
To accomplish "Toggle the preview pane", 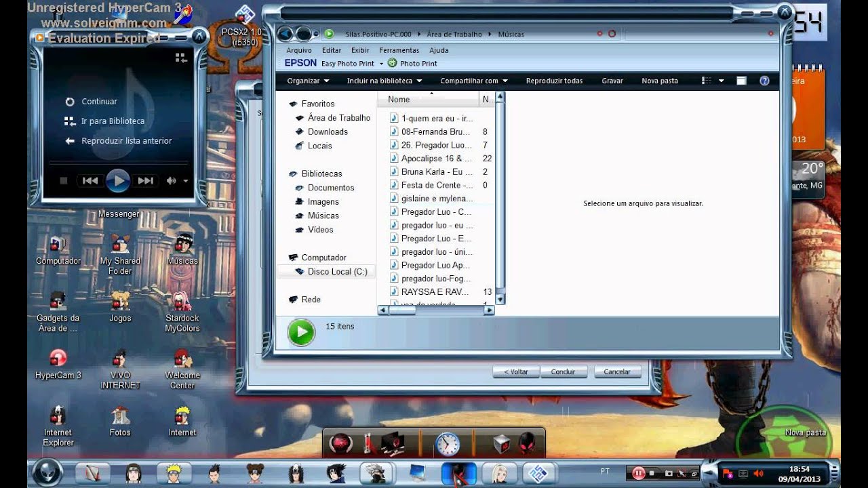I will (x=741, y=81).
